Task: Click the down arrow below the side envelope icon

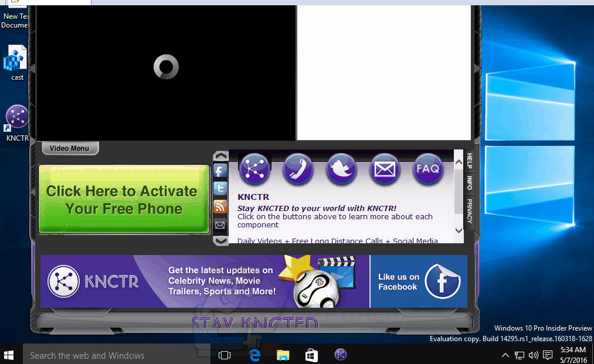Action: coord(220,240)
